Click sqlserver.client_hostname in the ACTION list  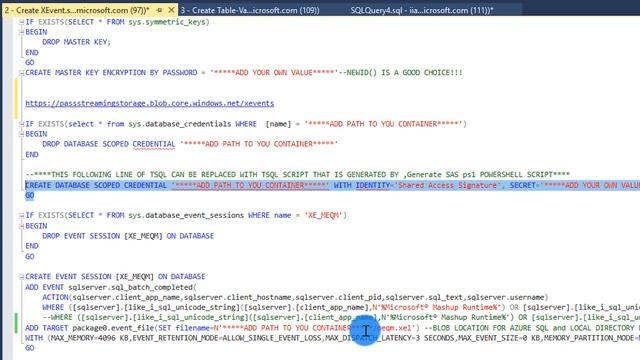239,297
